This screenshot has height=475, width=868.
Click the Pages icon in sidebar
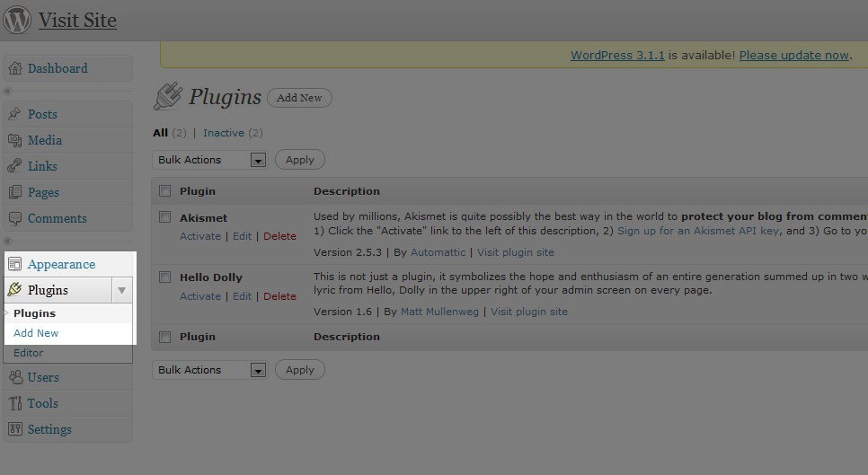[x=15, y=192]
